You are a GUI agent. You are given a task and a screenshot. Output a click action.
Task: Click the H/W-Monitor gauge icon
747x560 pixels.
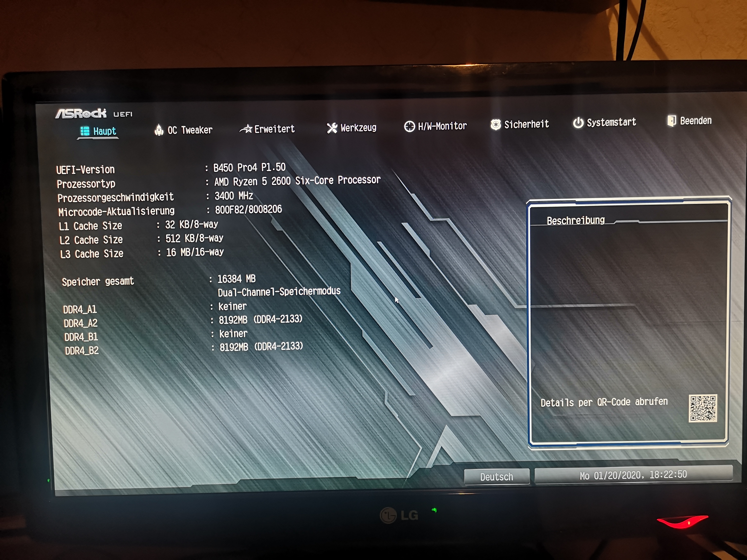click(x=409, y=126)
